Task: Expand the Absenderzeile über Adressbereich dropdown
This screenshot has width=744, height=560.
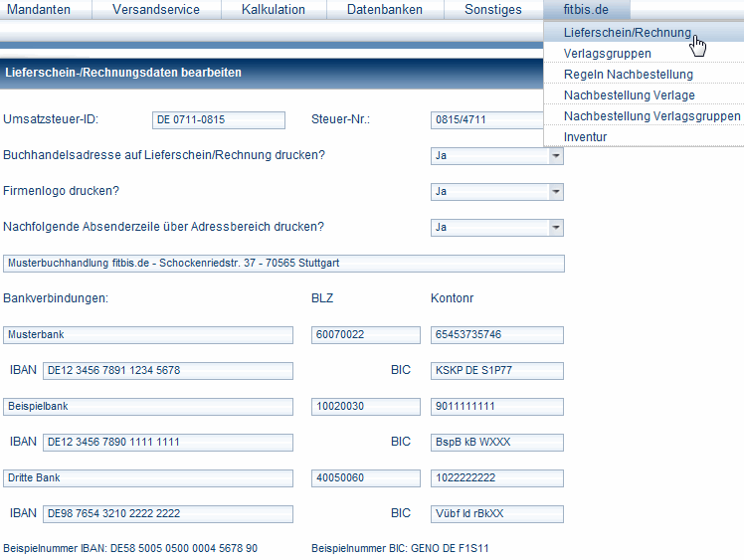Action: 555,228
